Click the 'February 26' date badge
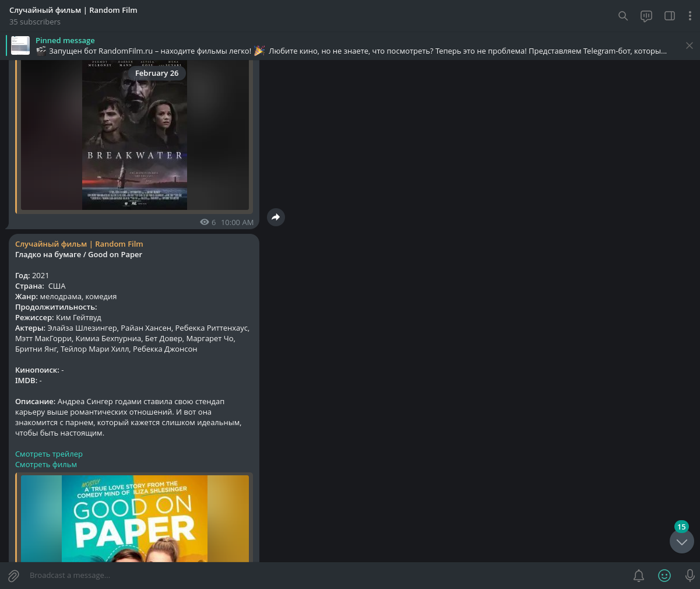Image resolution: width=700 pixels, height=589 pixels. [157, 73]
